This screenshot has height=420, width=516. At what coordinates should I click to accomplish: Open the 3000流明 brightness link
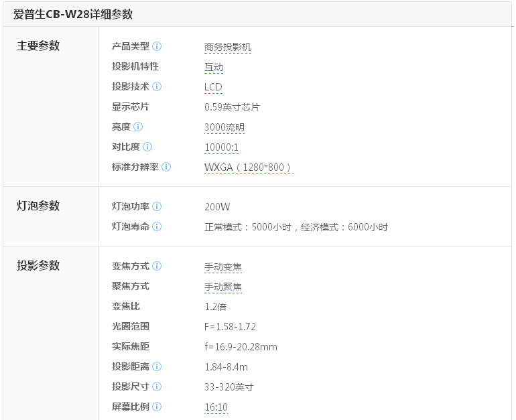point(224,128)
